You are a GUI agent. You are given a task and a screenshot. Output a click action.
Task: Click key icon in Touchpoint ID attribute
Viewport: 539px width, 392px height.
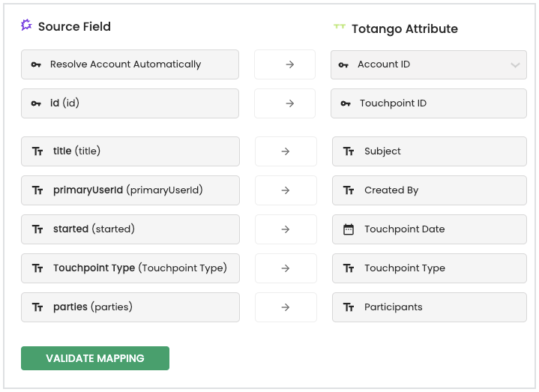click(346, 103)
